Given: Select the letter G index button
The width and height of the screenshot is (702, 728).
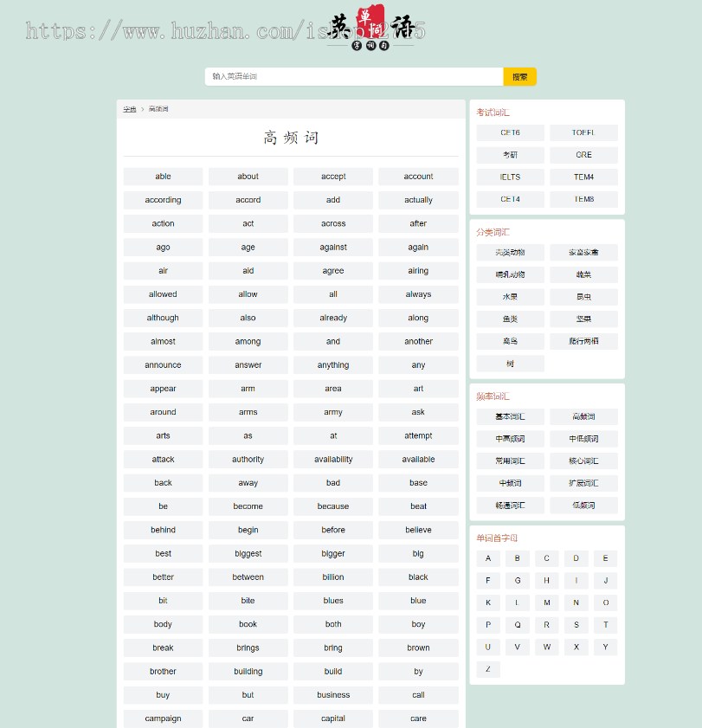Looking at the screenshot, I should click(x=518, y=580).
